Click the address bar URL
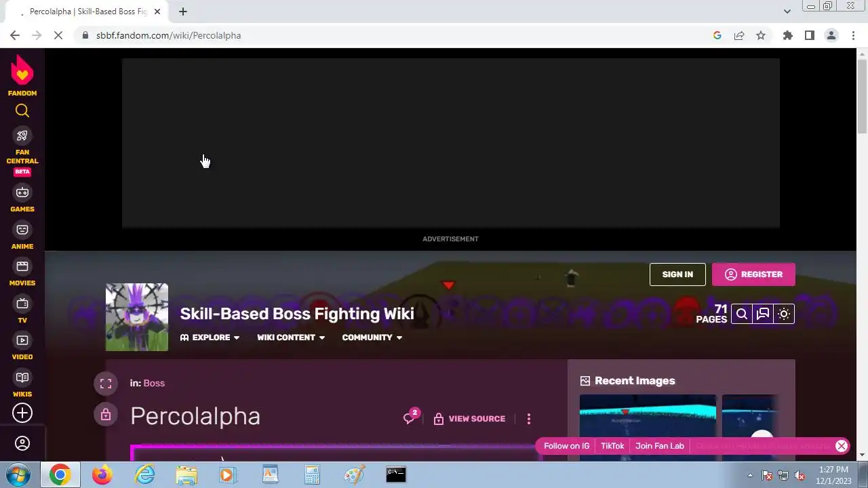Screen dimensions: 868x488 click(168, 35)
